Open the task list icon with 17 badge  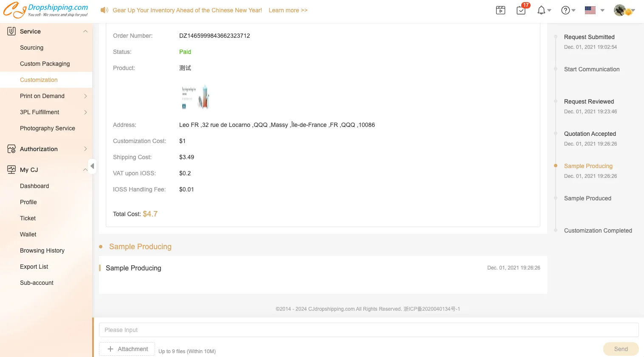click(521, 10)
